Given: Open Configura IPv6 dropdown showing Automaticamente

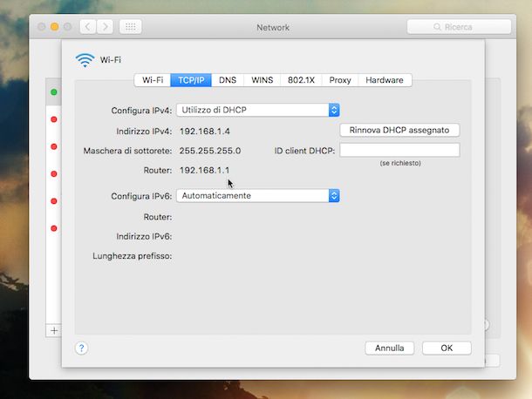Looking at the screenshot, I should pyautogui.click(x=258, y=196).
